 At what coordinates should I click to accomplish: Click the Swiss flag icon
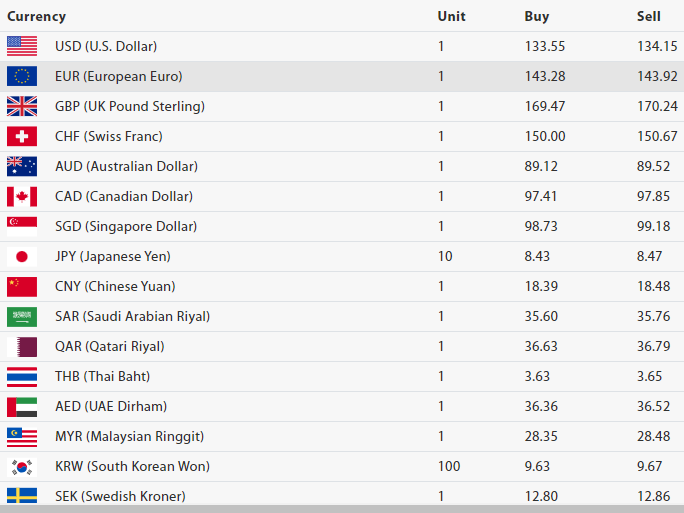pos(22,136)
